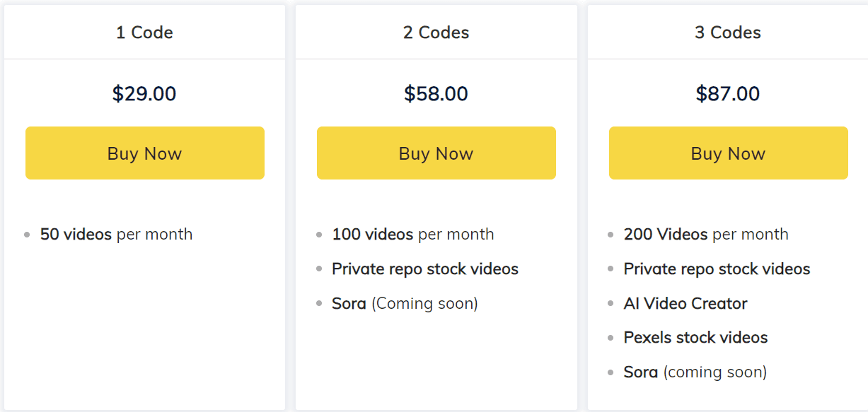Select the 2 Codes plan header
Screen dimensions: 868x412
[x=436, y=32]
